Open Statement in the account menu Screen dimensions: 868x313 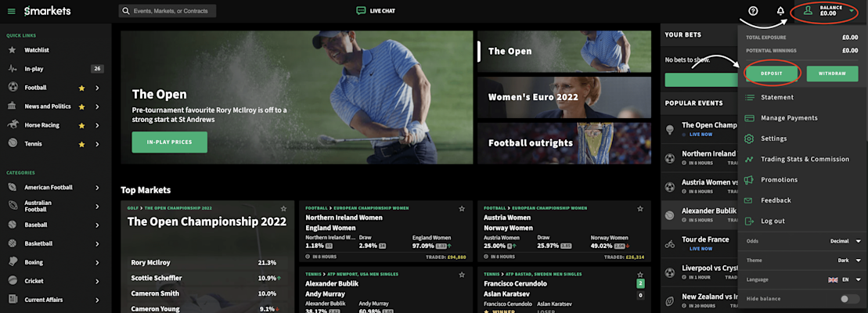pyautogui.click(x=777, y=97)
